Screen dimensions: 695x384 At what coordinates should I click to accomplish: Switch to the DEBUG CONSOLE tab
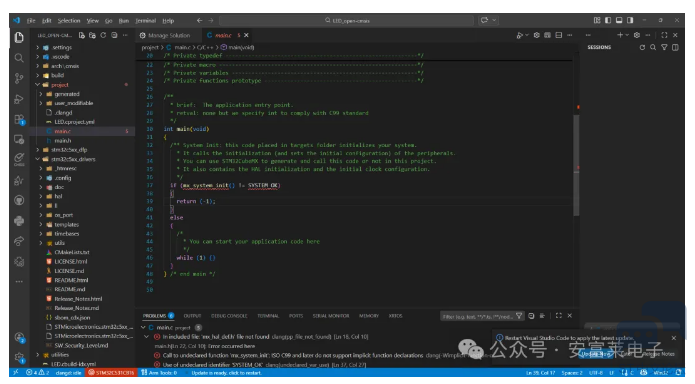[229, 316]
